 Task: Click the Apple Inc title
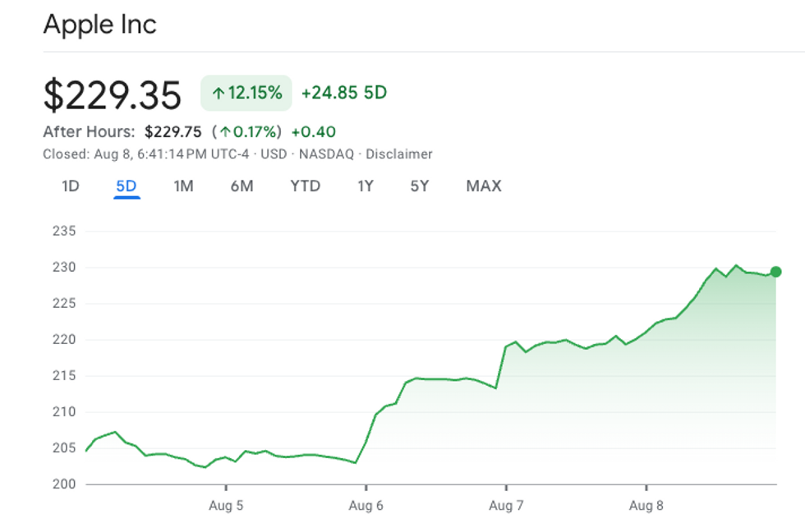(x=99, y=25)
